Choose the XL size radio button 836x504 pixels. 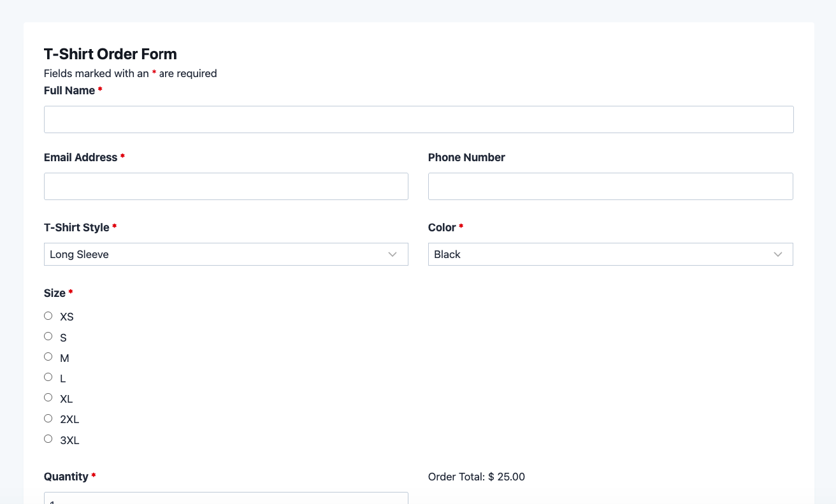point(48,398)
